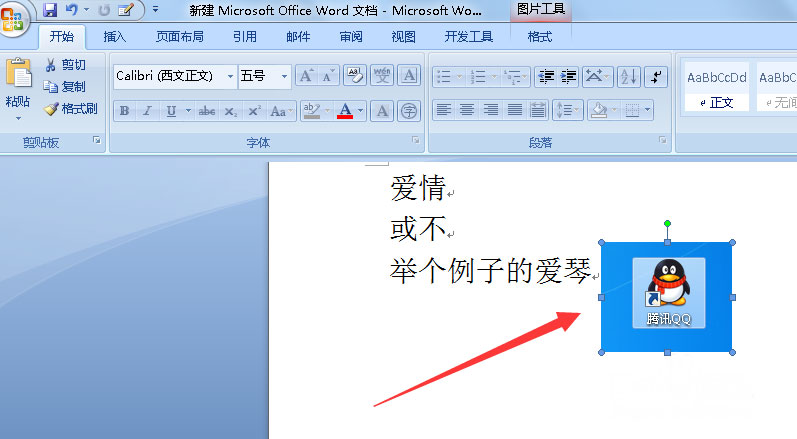This screenshot has width=797, height=439.
Task: Save the document using the floppy disk icon
Action: coord(50,10)
